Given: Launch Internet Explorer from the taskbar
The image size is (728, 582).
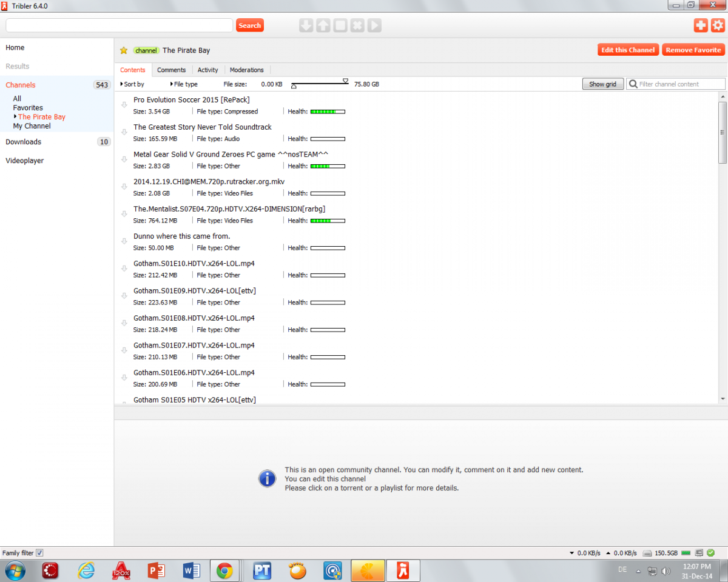Looking at the screenshot, I should [86, 570].
